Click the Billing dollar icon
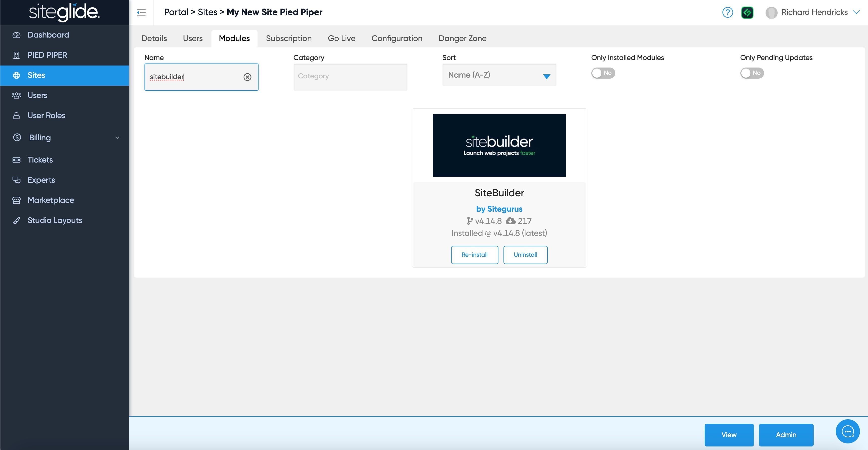Image resolution: width=868 pixels, height=450 pixels. coord(17,138)
